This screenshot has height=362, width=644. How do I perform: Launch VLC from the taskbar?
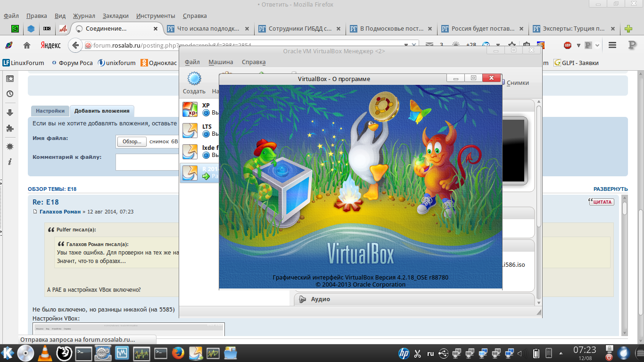(x=45, y=353)
